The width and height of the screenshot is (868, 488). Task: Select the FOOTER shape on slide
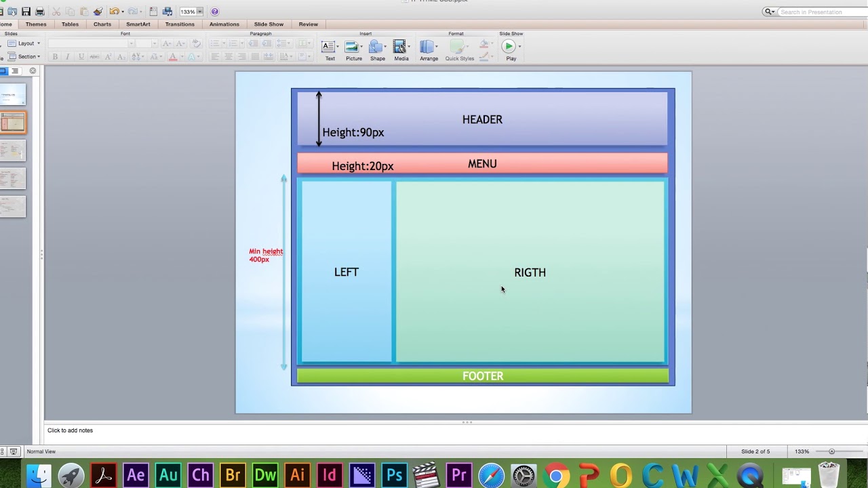click(483, 376)
